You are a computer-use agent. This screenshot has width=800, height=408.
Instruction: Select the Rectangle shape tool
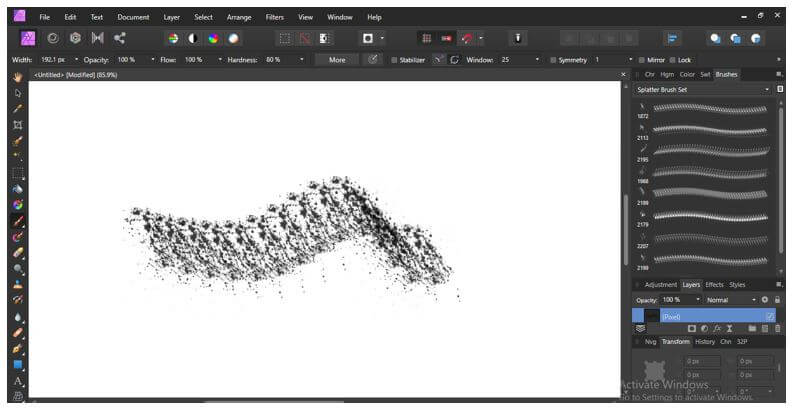click(x=18, y=365)
